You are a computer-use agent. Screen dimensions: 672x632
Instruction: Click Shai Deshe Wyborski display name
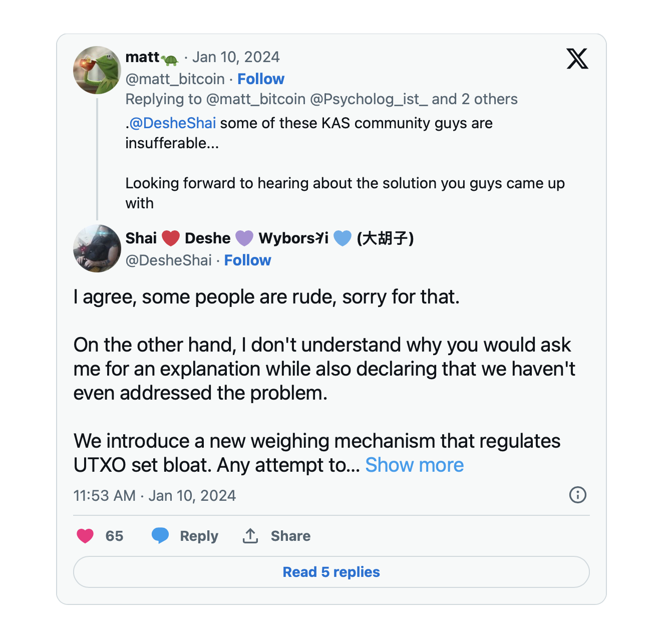(269, 238)
